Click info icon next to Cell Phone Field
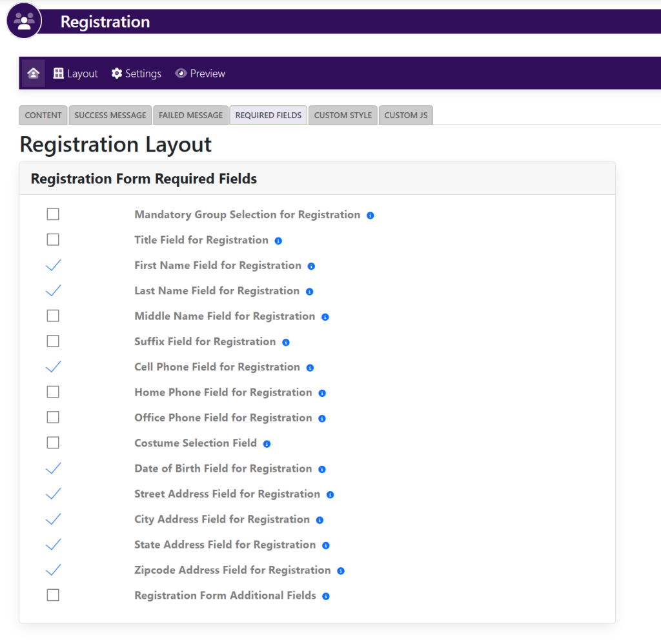This screenshot has width=661, height=644. (310, 368)
